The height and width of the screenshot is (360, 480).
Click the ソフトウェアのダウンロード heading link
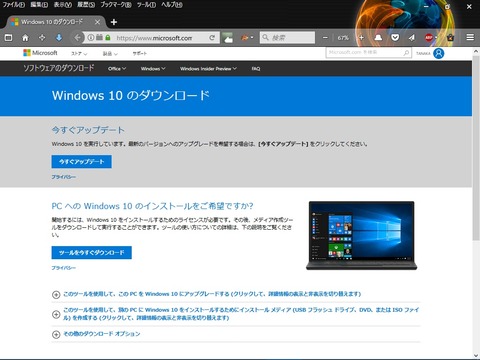click(x=58, y=68)
